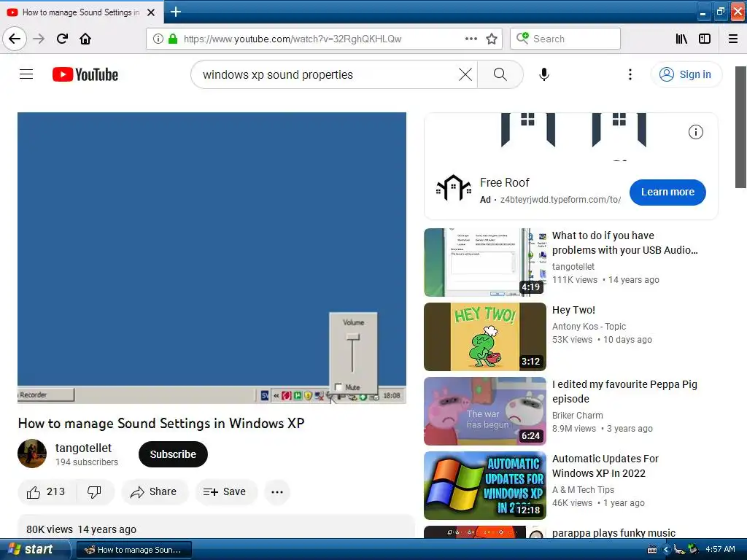This screenshot has width=747, height=560.
Task: Click Learn more on Free Roof ad
Action: click(x=667, y=192)
